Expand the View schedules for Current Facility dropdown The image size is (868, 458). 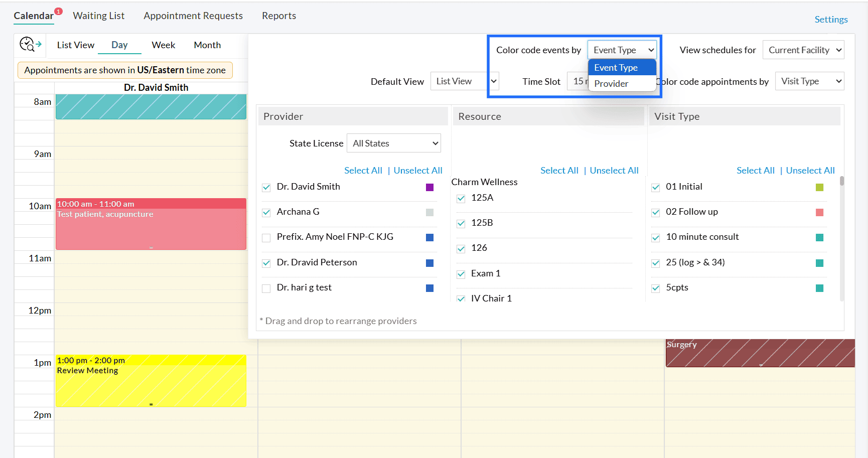tap(803, 50)
